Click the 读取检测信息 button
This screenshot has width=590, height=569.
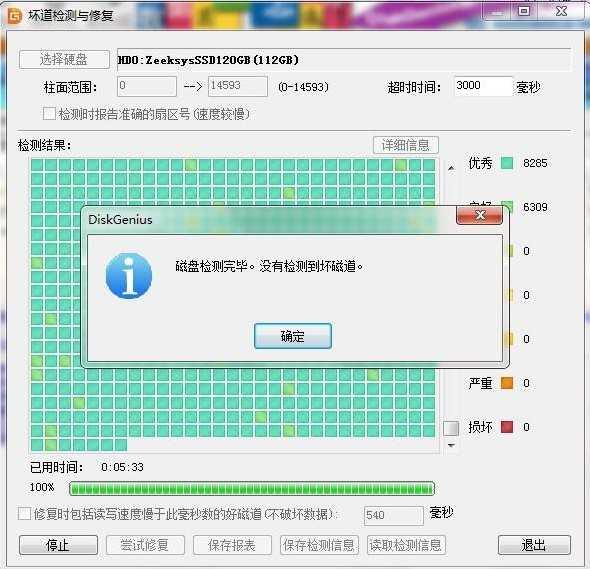[406, 545]
